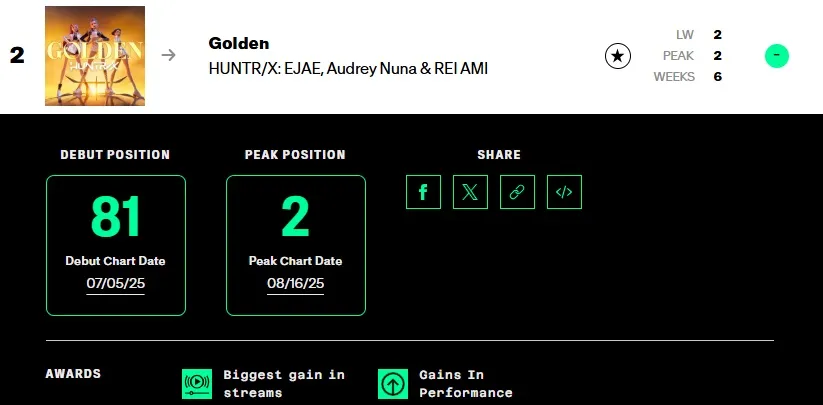
Task: Collapse details with green minus button
Action: pos(777,56)
